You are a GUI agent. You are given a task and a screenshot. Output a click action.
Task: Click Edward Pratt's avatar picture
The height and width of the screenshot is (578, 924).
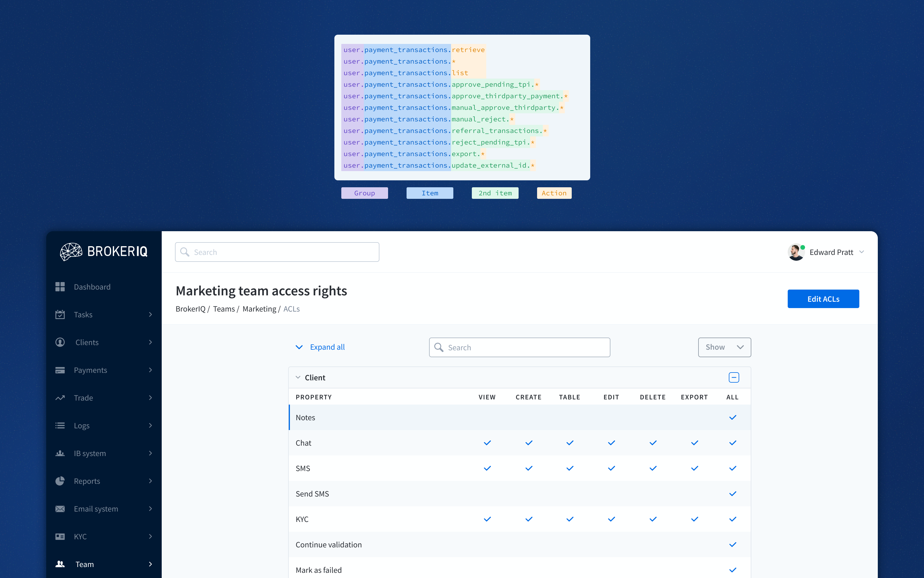tap(796, 252)
